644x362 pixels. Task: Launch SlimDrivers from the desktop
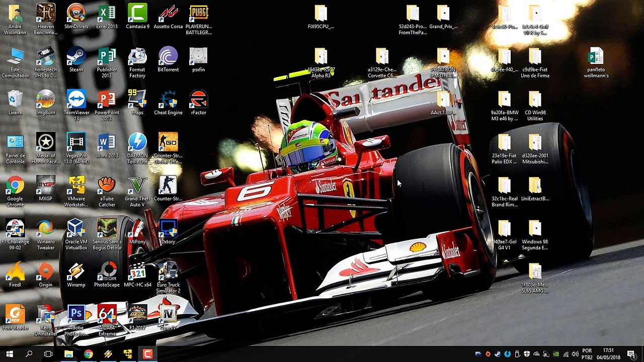tap(76, 17)
